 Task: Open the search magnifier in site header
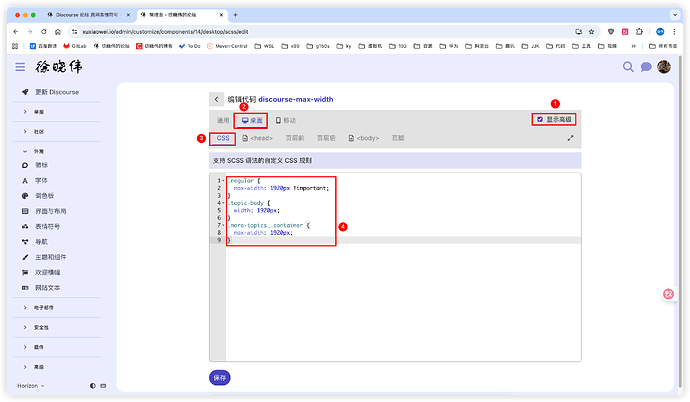click(629, 67)
